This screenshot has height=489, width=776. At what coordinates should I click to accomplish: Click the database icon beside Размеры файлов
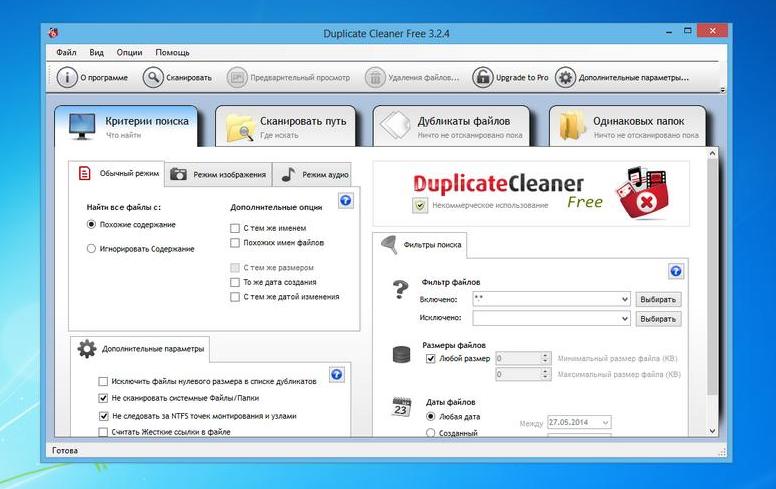click(x=401, y=354)
